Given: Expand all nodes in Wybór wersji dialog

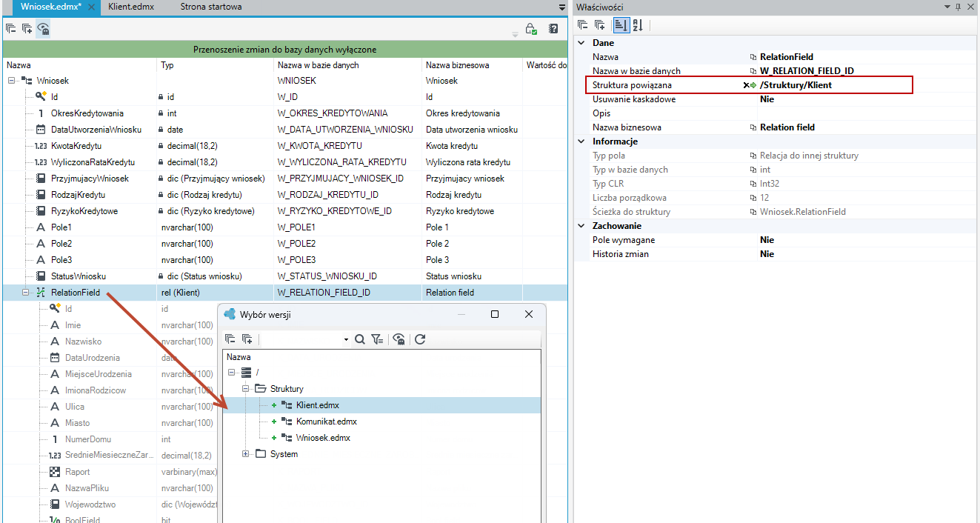Looking at the screenshot, I should (247, 339).
